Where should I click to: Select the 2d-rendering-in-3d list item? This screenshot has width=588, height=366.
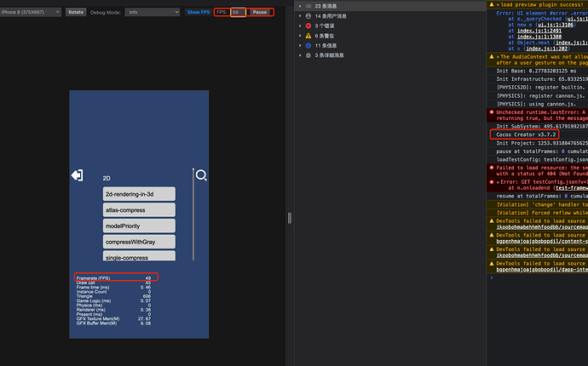tap(139, 194)
